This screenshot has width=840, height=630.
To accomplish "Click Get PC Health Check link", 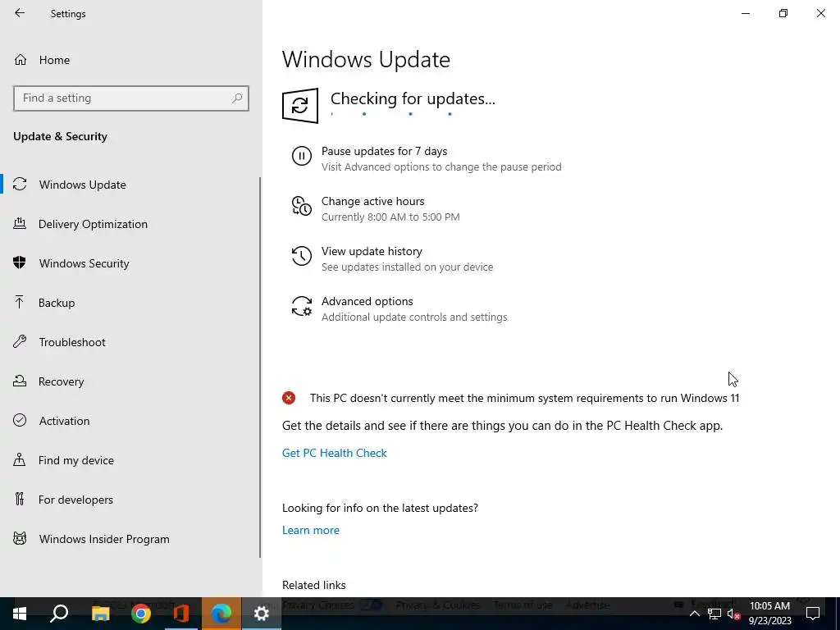I will (x=335, y=453).
